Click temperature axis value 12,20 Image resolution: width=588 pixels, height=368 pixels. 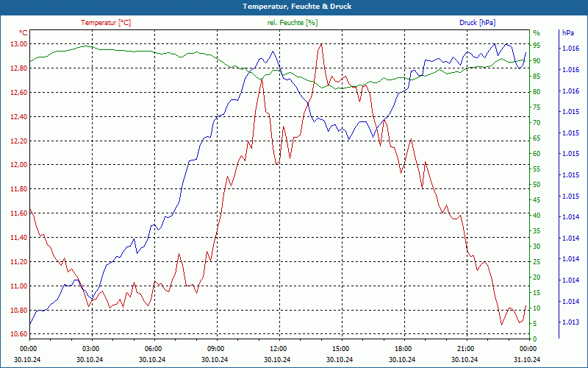click(18, 141)
